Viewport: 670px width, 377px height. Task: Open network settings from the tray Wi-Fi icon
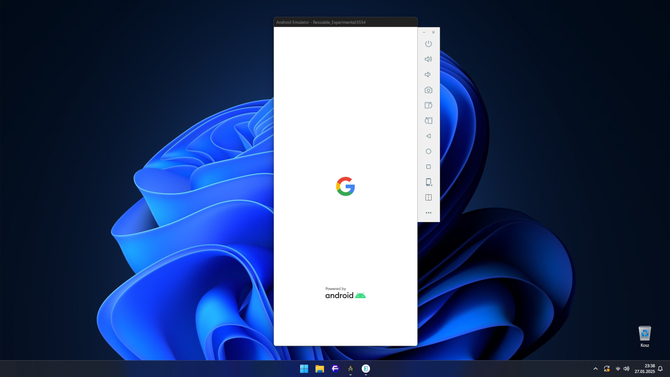(617, 369)
